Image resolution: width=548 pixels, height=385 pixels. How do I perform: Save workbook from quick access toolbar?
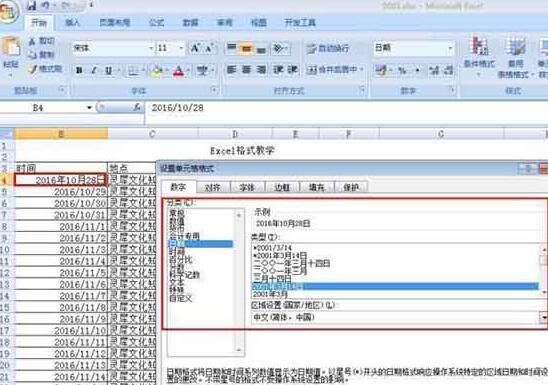pyautogui.click(x=31, y=5)
